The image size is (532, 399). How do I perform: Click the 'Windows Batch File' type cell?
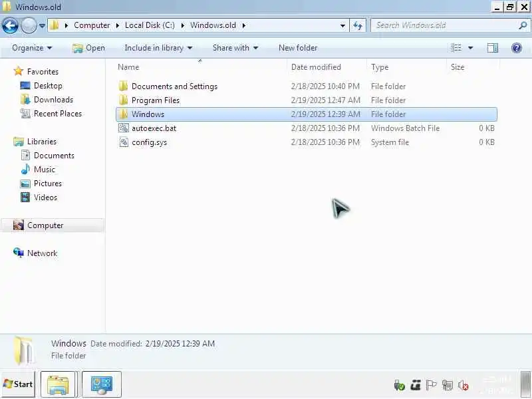[405, 128]
